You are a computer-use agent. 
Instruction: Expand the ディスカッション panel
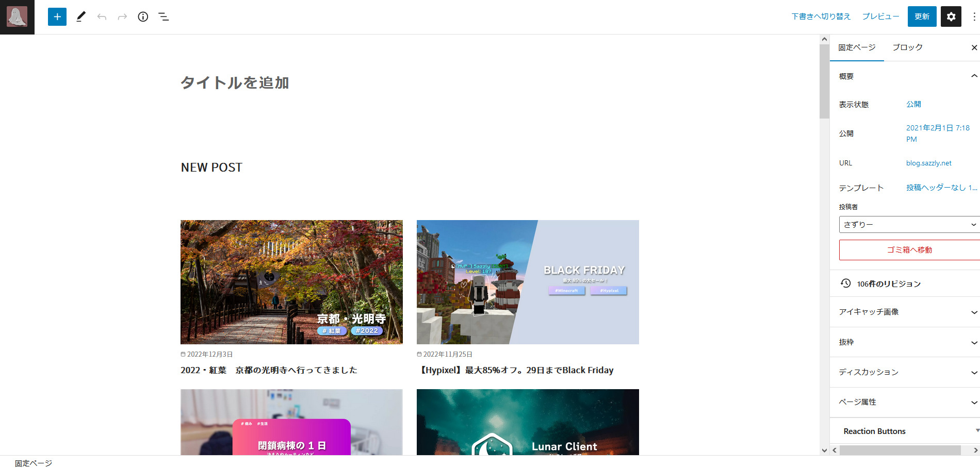tap(905, 372)
